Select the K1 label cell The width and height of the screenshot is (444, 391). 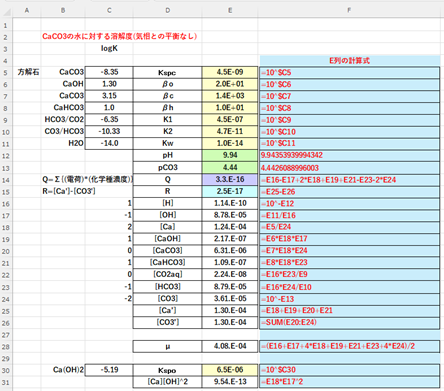coord(167,120)
